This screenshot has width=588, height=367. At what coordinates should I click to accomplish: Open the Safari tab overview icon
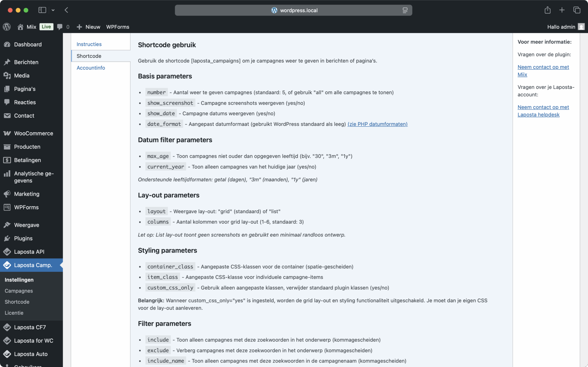[x=577, y=10]
